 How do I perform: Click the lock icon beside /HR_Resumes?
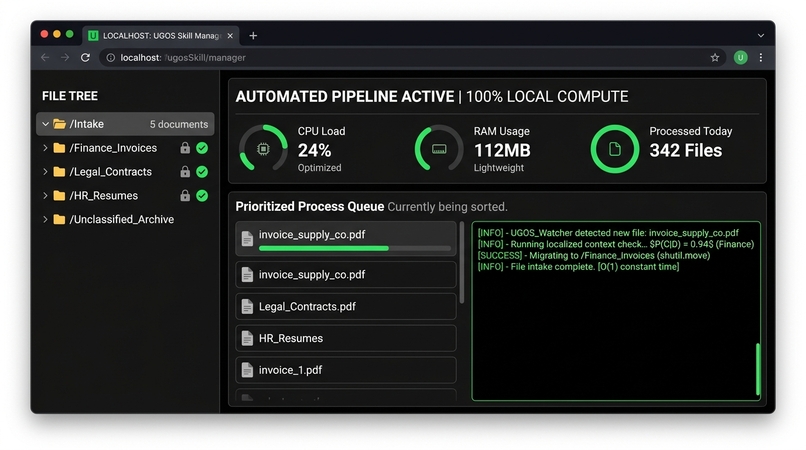click(185, 195)
